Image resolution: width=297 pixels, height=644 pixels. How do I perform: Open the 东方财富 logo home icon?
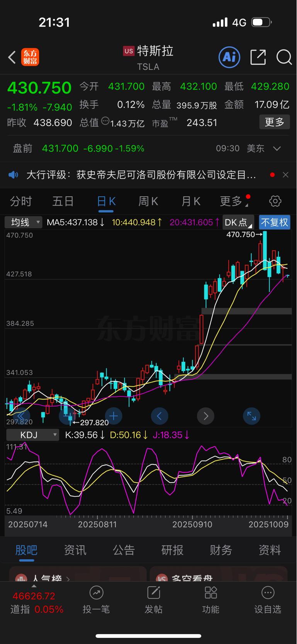(x=30, y=58)
